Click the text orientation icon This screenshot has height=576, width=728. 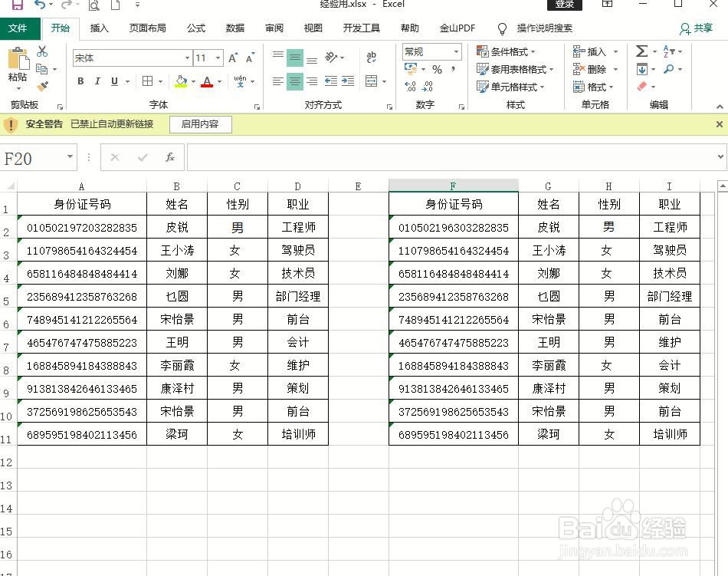[x=331, y=57]
